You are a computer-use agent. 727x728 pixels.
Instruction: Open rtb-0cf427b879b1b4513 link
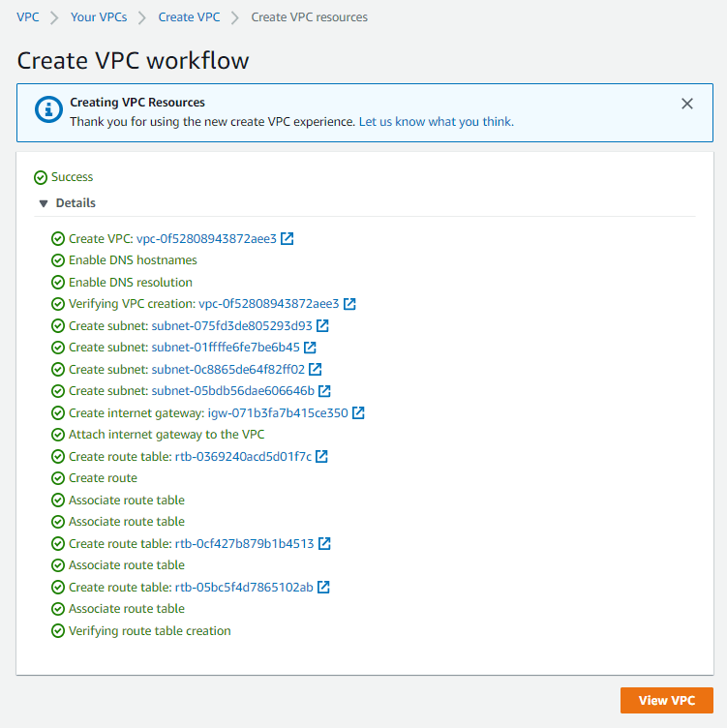(245, 543)
